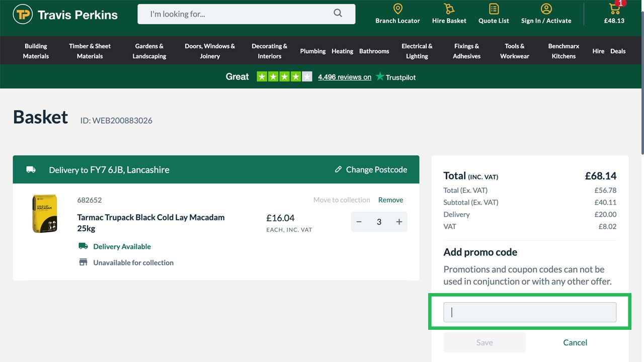Open the shopping basket showing £48.13
Image resolution: width=644 pixels, height=362 pixels.
coord(614,14)
